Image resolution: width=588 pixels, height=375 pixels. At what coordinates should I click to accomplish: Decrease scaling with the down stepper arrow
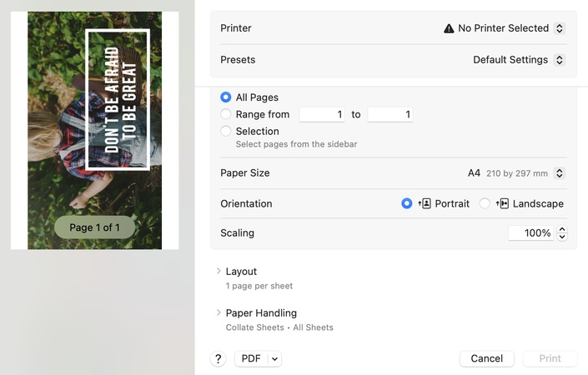(562, 237)
